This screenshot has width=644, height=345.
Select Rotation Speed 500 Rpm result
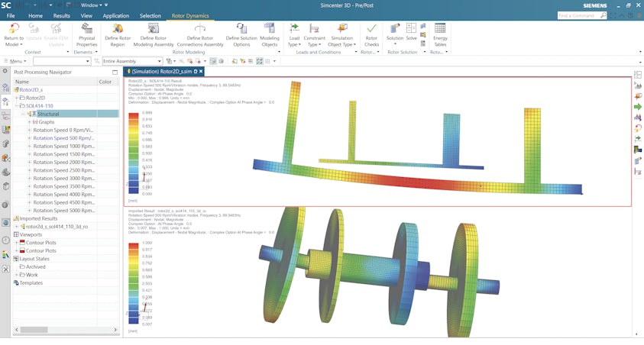click(x=63, y=138)
